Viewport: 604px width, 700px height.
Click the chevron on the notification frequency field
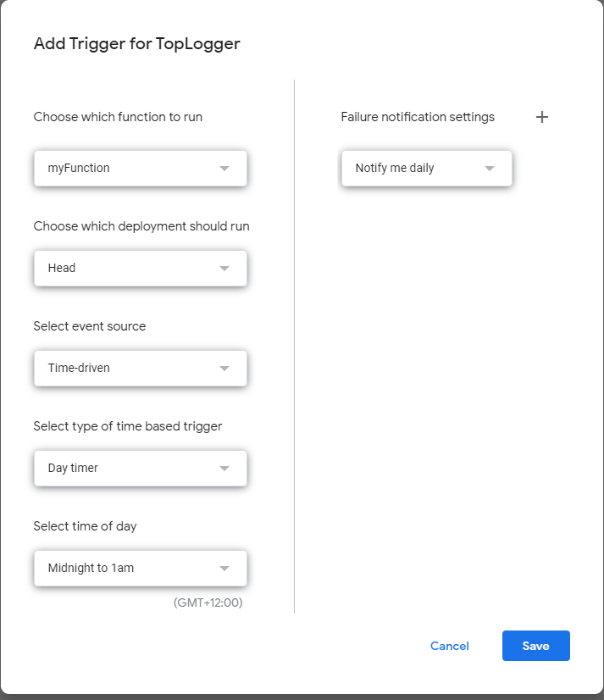[490, 168]
